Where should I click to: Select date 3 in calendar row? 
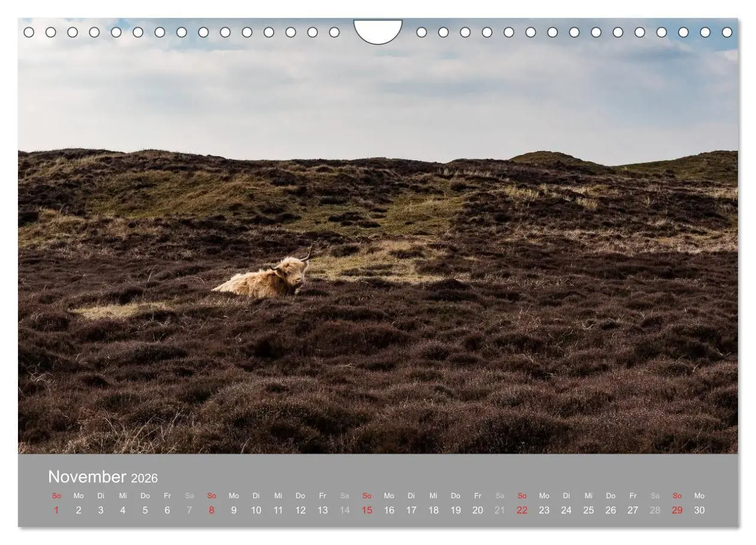click(101, 510)
